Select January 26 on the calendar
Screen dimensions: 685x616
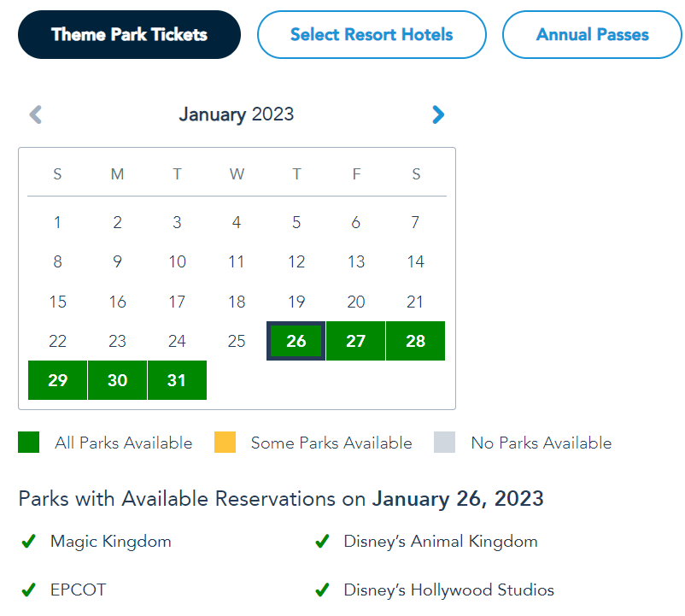[296, 341]
